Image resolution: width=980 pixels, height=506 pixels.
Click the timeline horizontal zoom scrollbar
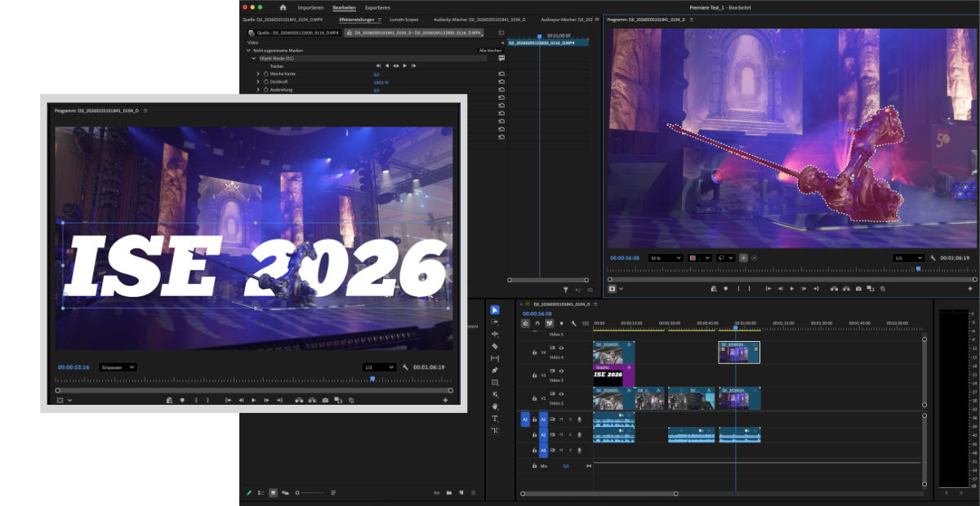tap(599, 493)
